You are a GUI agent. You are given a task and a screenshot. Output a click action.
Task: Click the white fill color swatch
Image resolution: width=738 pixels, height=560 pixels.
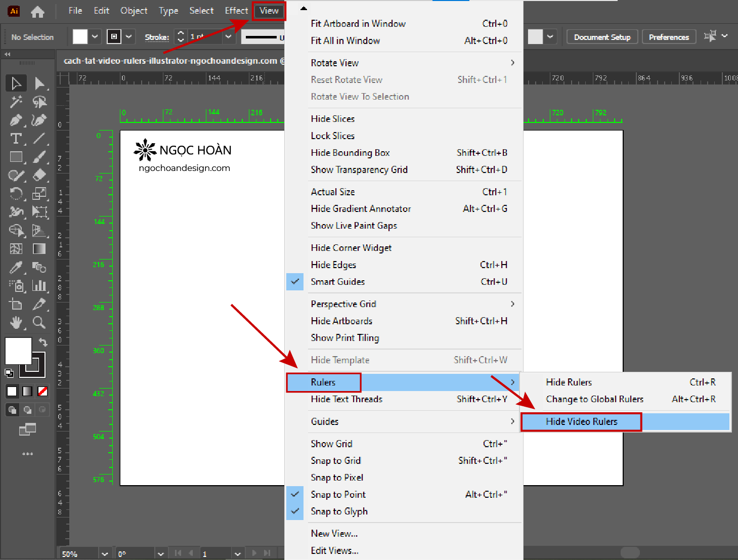tap(18, 351)
